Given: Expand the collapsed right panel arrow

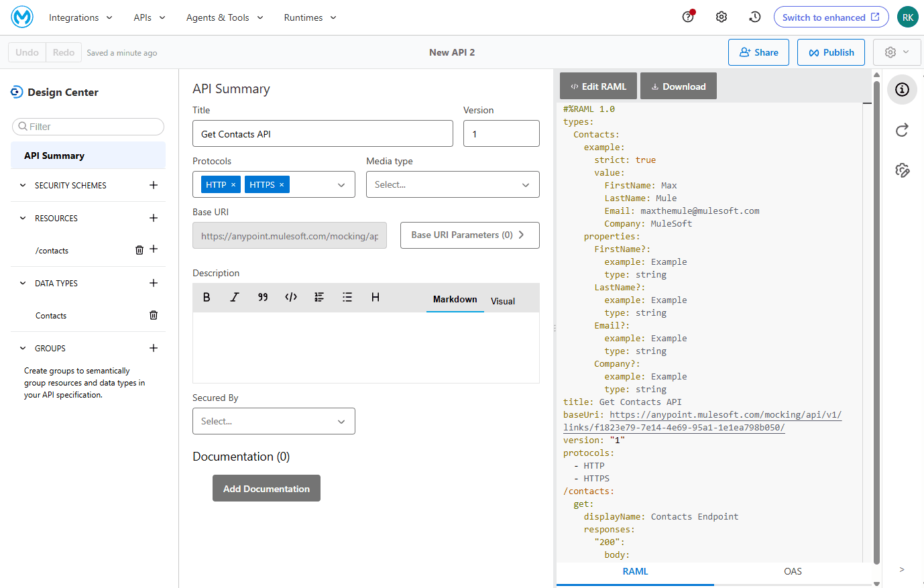Looking at the screenshot, I should (x=902, y=569).
